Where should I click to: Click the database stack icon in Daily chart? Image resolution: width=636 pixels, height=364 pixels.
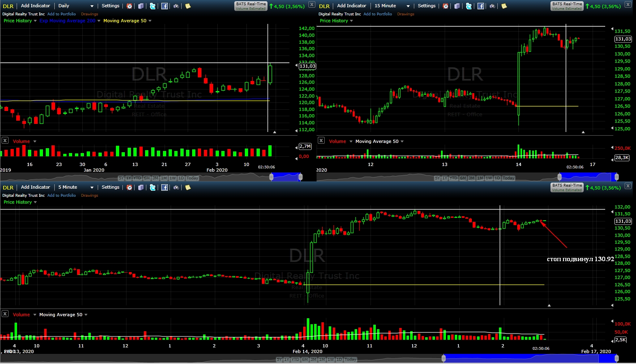141,6
